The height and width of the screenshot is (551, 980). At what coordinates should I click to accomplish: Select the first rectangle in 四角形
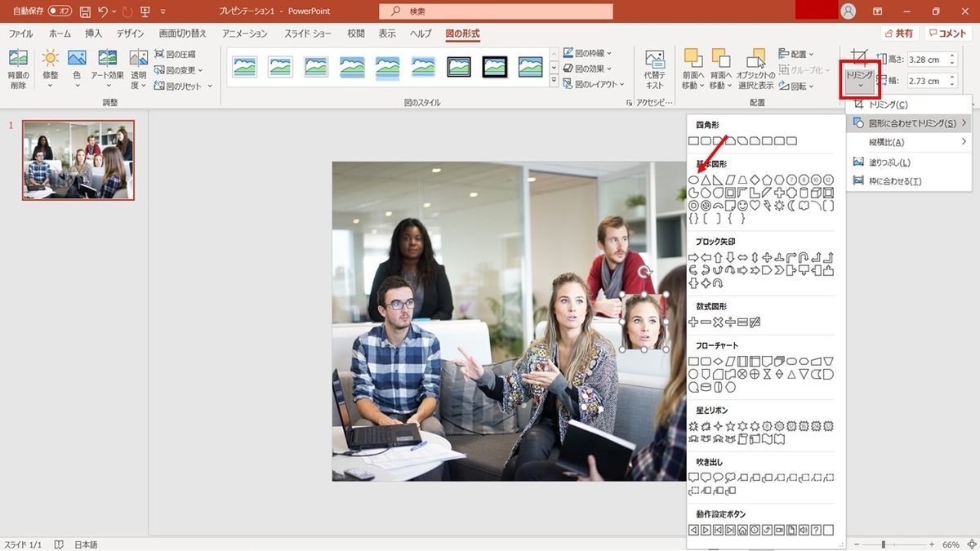(x=694, y=141)
